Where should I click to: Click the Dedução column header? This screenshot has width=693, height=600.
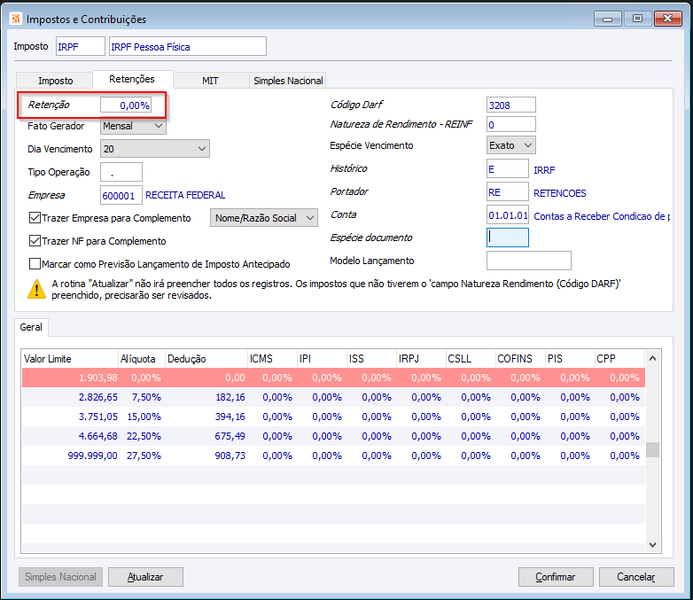(x=206, y=358)
